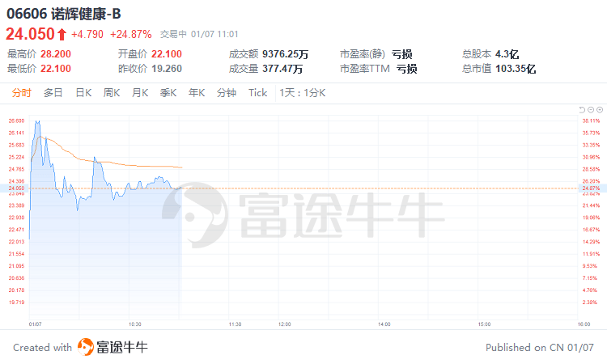Click the 06606 诺辉健康-B stock title

click(64, 14)
